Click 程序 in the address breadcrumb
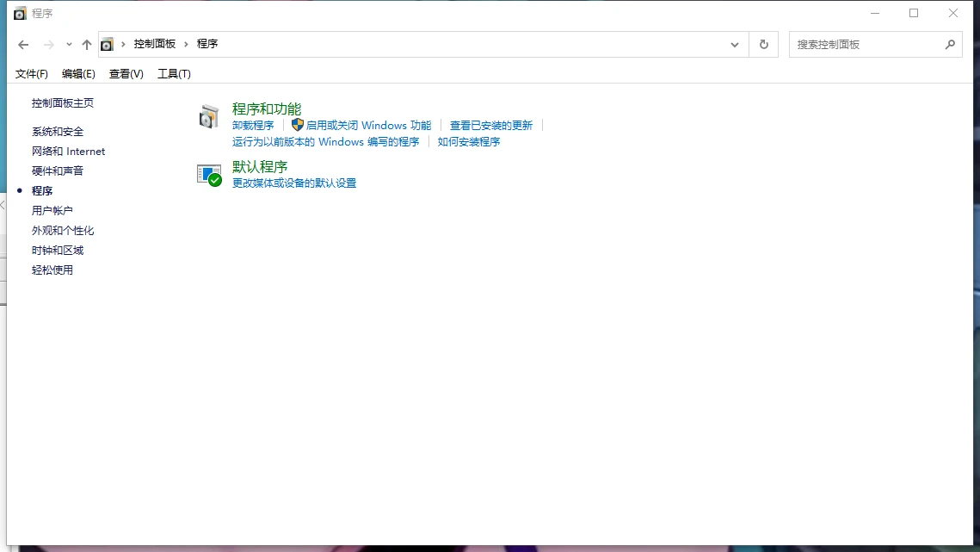Viewport: 980px width, 552px height. 206,44
